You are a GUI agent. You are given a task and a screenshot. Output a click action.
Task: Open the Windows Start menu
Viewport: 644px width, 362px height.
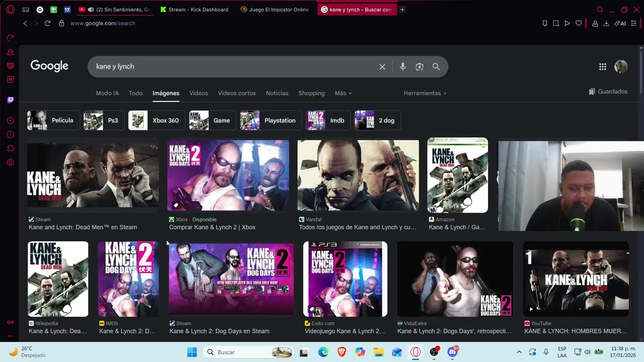(192, 352)
